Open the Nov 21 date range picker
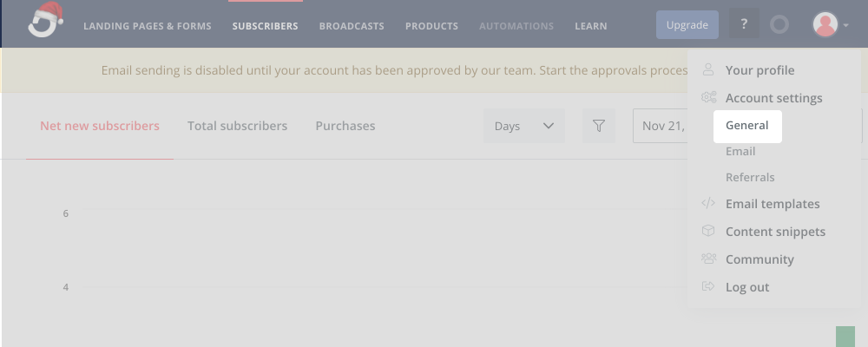868x347 pixels. 662,126
